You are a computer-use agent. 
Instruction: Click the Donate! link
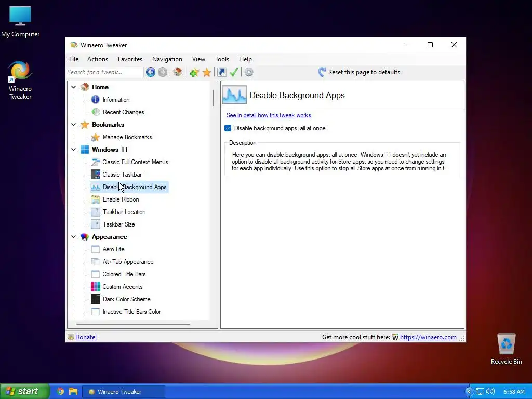click(86, 337)
